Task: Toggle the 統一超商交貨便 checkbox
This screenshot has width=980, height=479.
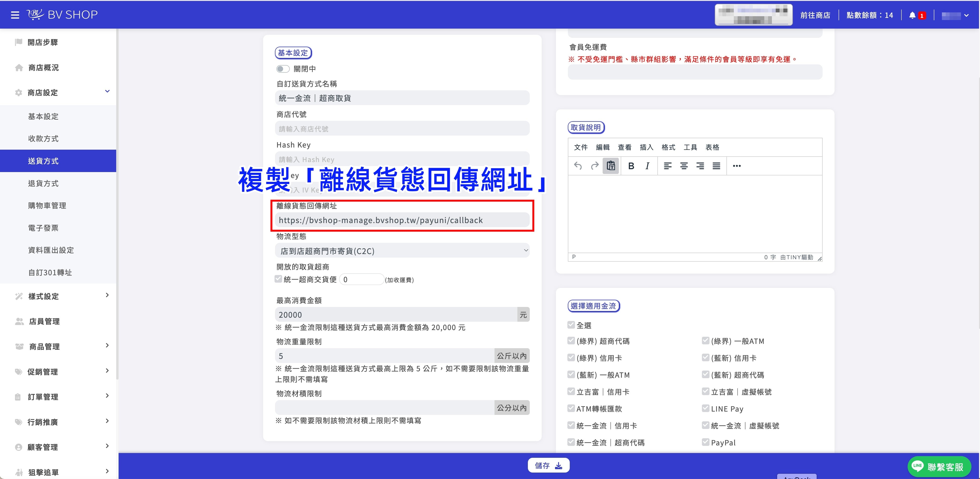Action: [x=278, y=279]
